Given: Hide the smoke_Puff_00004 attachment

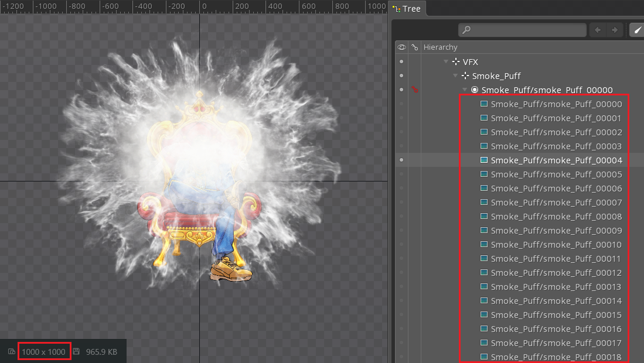Looking at the screenshot, I should pyautogui.click(x=401, y=160).
